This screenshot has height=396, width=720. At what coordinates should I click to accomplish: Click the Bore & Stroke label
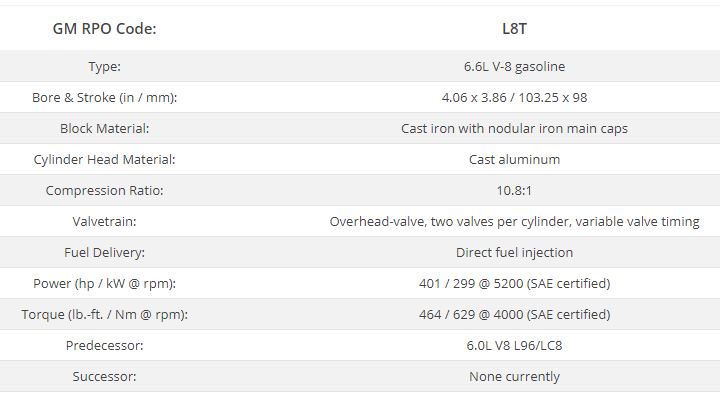(104, 97)
